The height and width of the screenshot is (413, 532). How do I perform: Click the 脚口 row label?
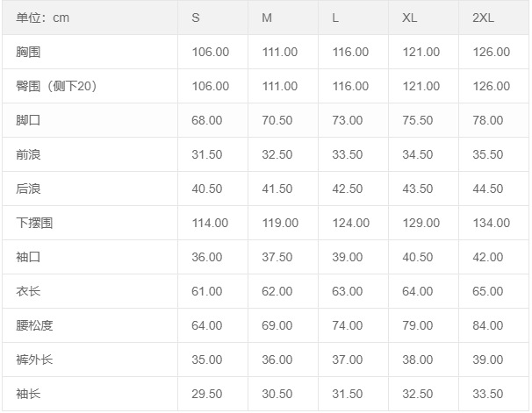(x=28, y=120)
